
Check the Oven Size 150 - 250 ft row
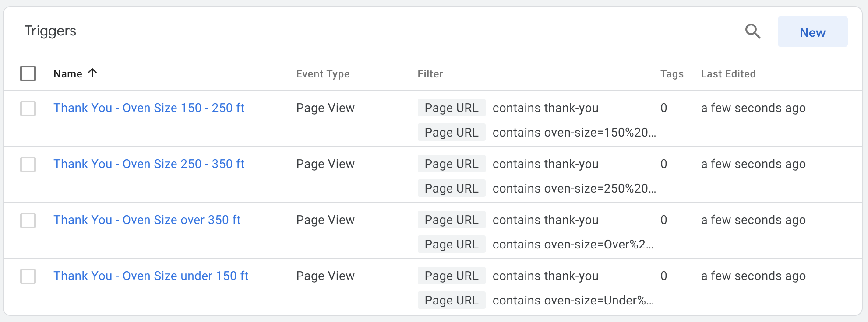click(28, 108)
